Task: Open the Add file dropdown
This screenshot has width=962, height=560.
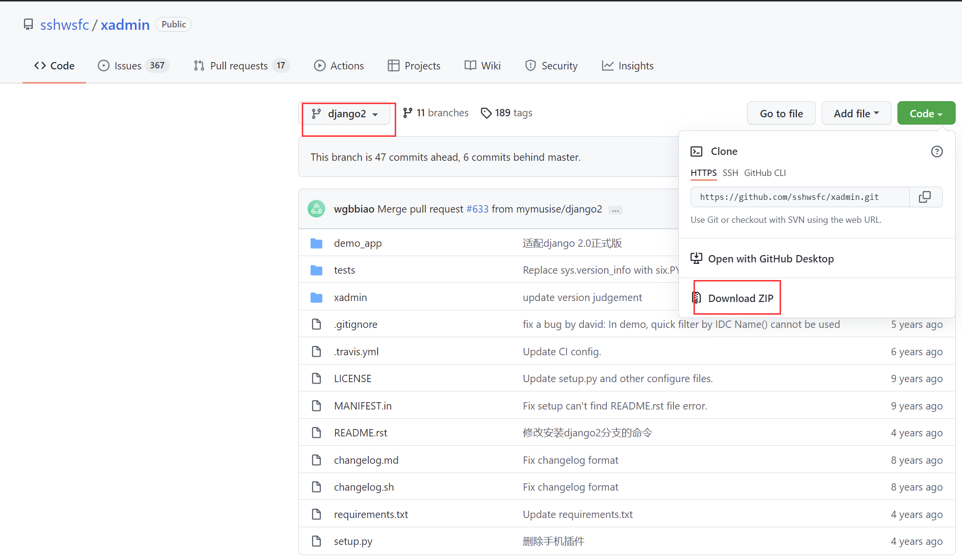Action: 856,113
